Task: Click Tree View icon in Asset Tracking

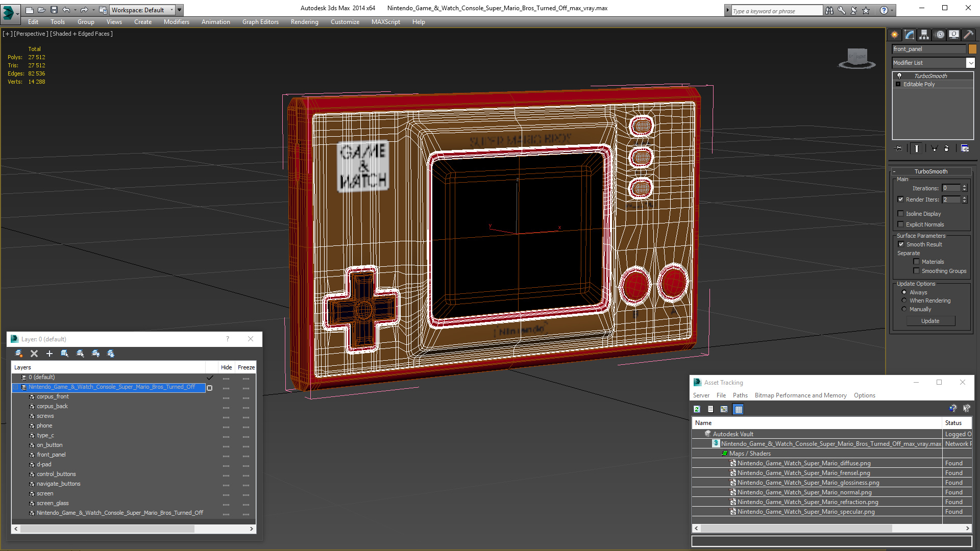Action: [724, 409]
